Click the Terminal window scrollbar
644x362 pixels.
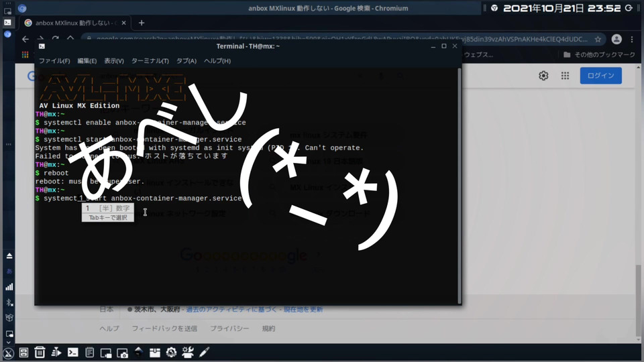[460, 186]
